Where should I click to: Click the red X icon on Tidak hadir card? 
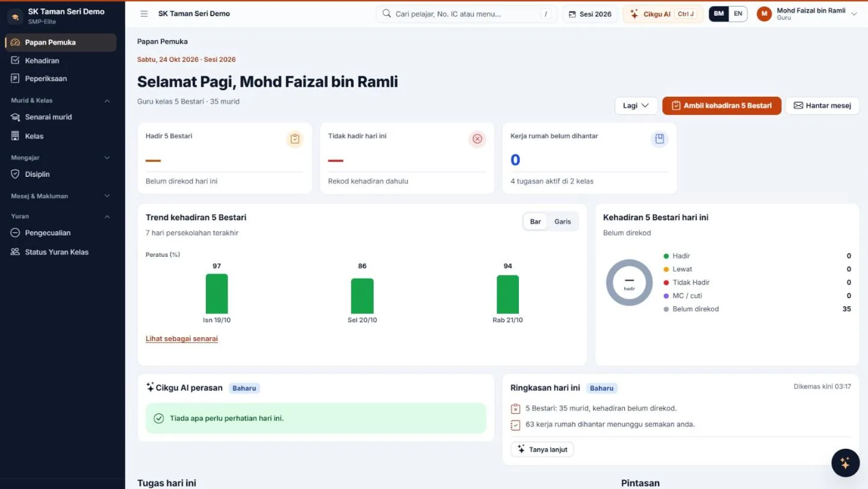[477, 139]
